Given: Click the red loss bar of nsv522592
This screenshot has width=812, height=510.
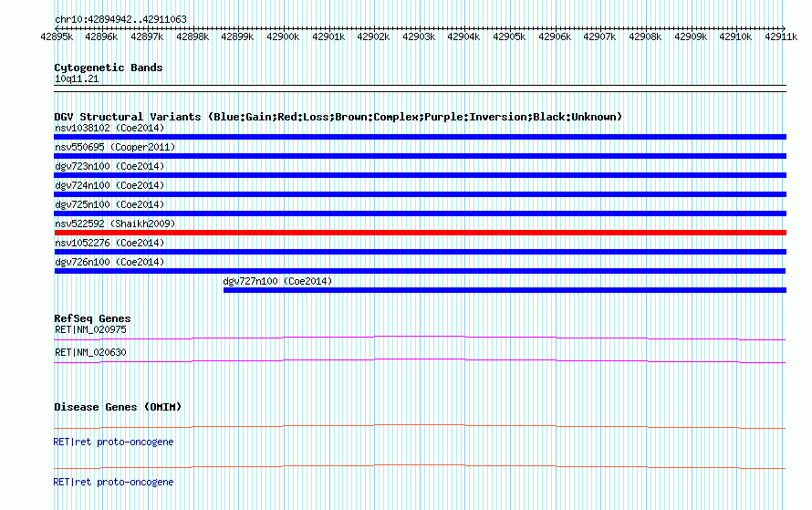Looking at the screenshot, I should coord(420,233).
